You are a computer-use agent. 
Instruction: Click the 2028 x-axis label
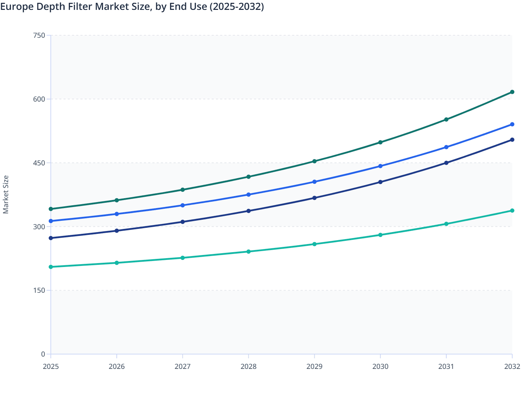coord(248,367)
